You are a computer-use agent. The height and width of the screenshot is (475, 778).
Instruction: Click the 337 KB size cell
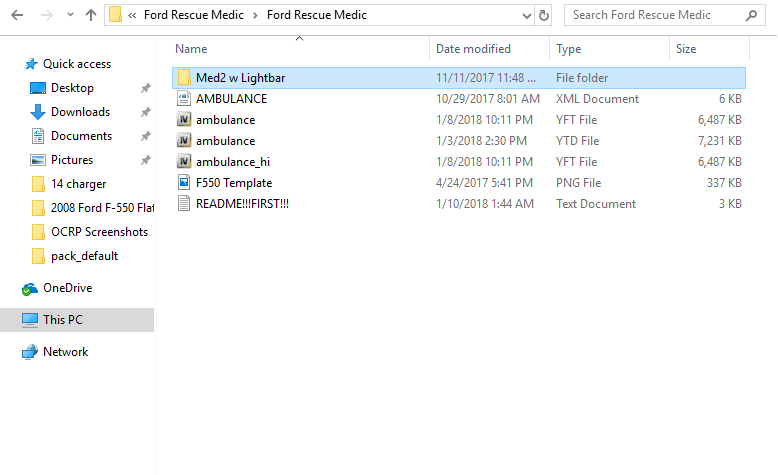724,183
